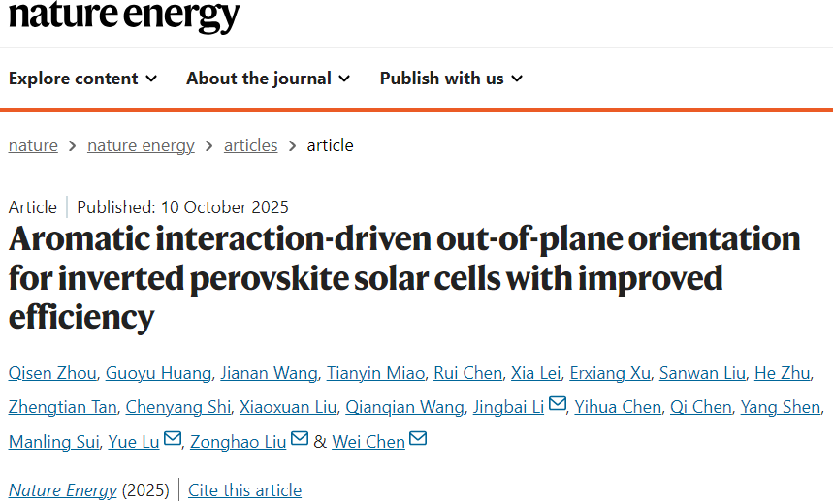Open the Nature Energy journal link
This screenshot has width=833, height=504.
click(62, 490)
